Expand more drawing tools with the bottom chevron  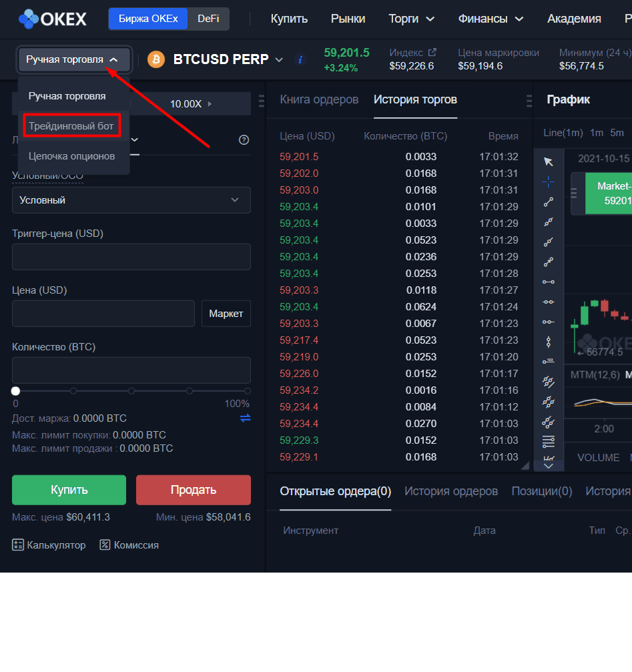coord(549,466)
